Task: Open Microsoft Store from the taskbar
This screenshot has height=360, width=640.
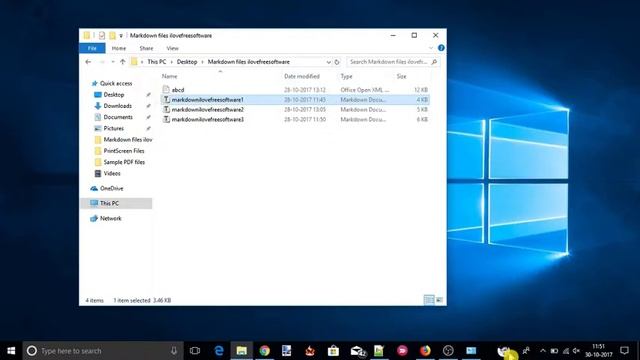Action: click(x=333, y=351)
